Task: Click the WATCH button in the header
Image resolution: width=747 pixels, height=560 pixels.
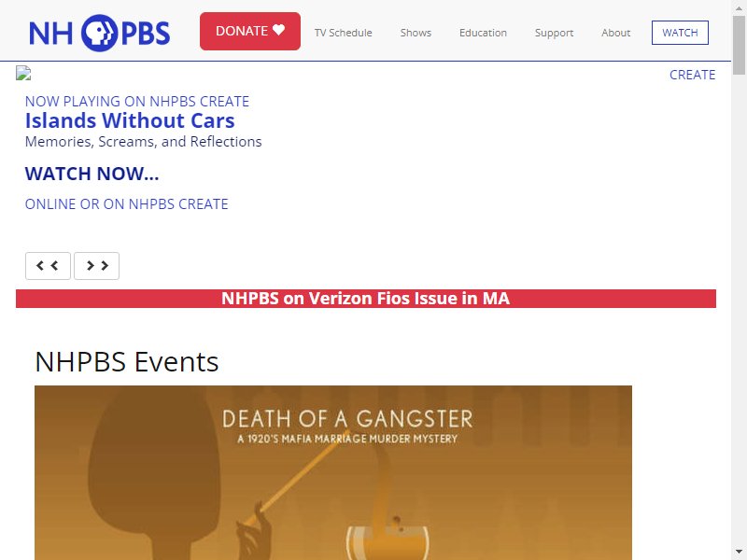Action: click(680, 33)
